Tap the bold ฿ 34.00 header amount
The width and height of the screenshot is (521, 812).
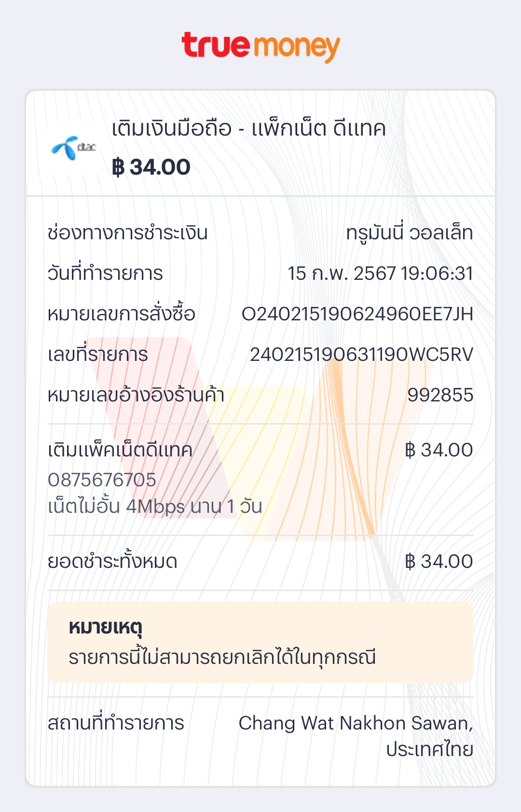(x=151, y=167)
